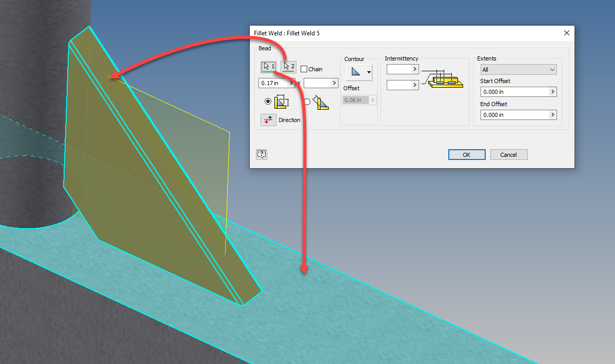The image size is (615, 364).
Task: Open arrow of End Offset field
Action: tap(552, 115)
